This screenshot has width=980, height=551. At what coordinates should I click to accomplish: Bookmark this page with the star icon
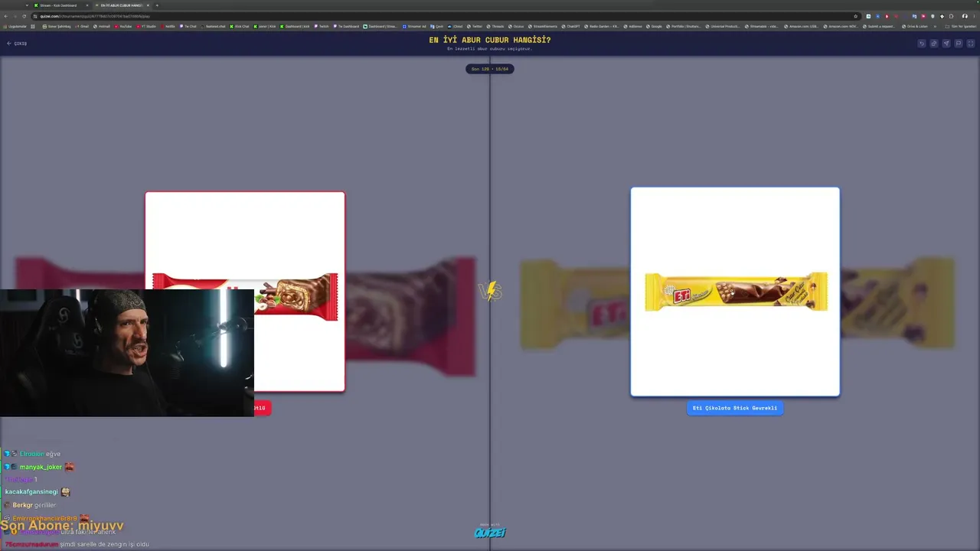coord(855,16)
